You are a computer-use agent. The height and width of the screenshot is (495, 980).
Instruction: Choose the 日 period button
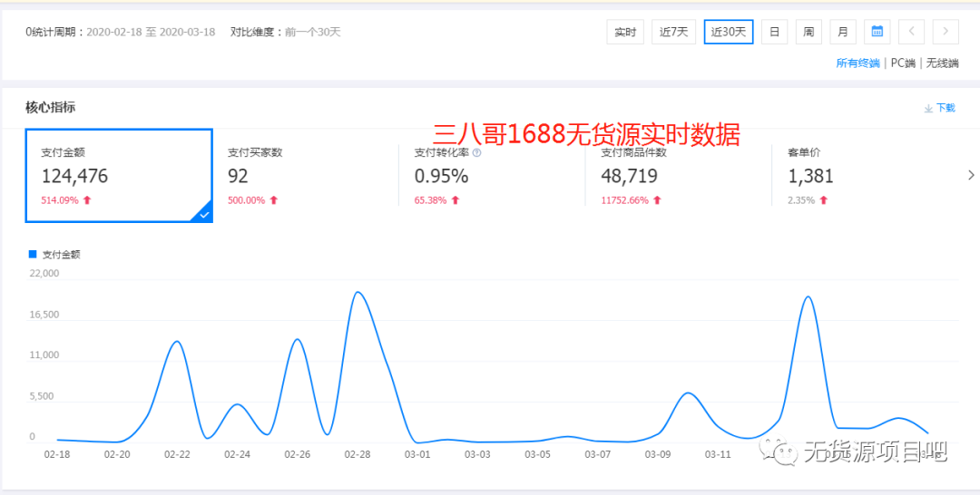coord(774,32)
